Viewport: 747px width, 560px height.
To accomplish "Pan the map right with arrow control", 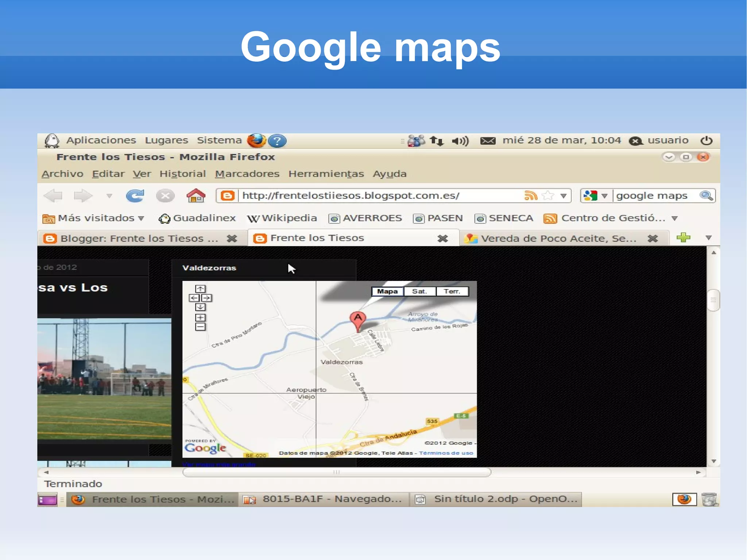I will [207, 298].
